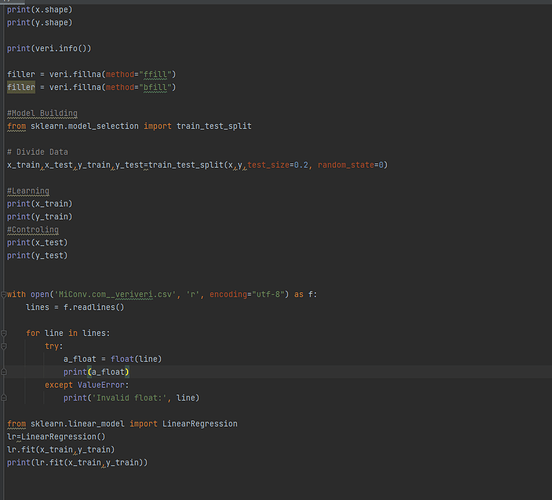Collapse the 'try:' block fold marker
This screenshot has width=552, height=500.
point(4,346)
